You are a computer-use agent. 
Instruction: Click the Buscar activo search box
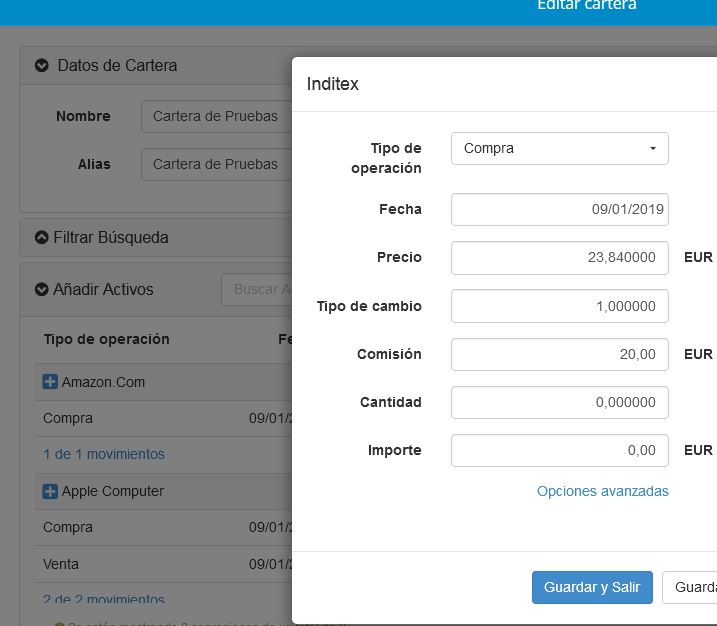(x=257, y=289)
